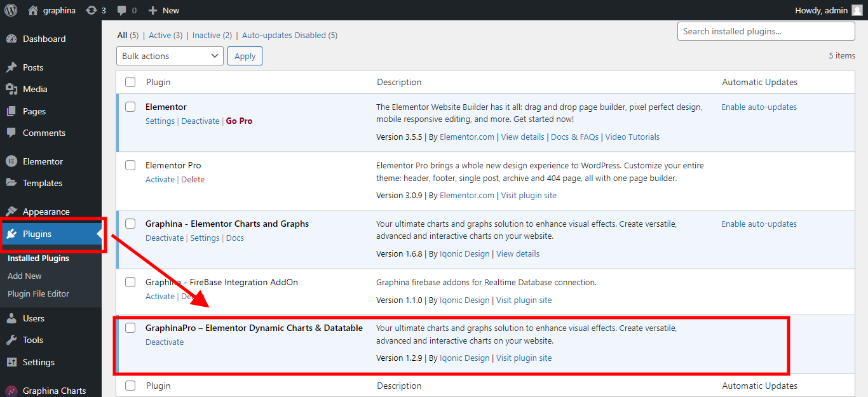Open Elementor Video Tutorials link
Image resolution: width=868 pixels, height=397 pixels.
tap(632, 137)
